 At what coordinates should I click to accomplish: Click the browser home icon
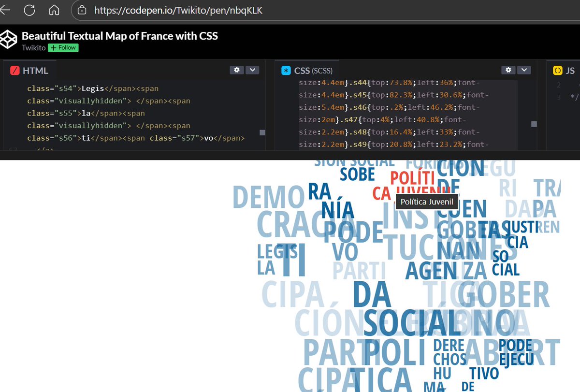pyautogui.click(x=54, y=9)
